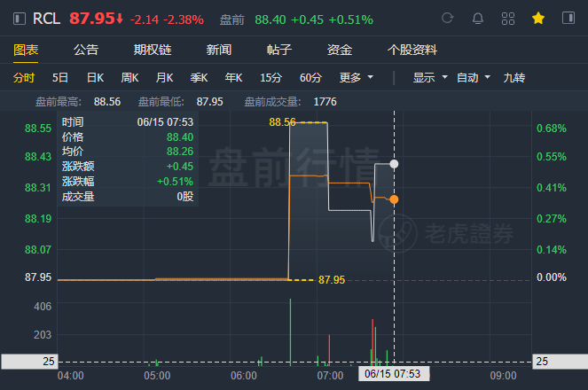
Task: Enable the 九转 indicator
Action: click(514, 77)
